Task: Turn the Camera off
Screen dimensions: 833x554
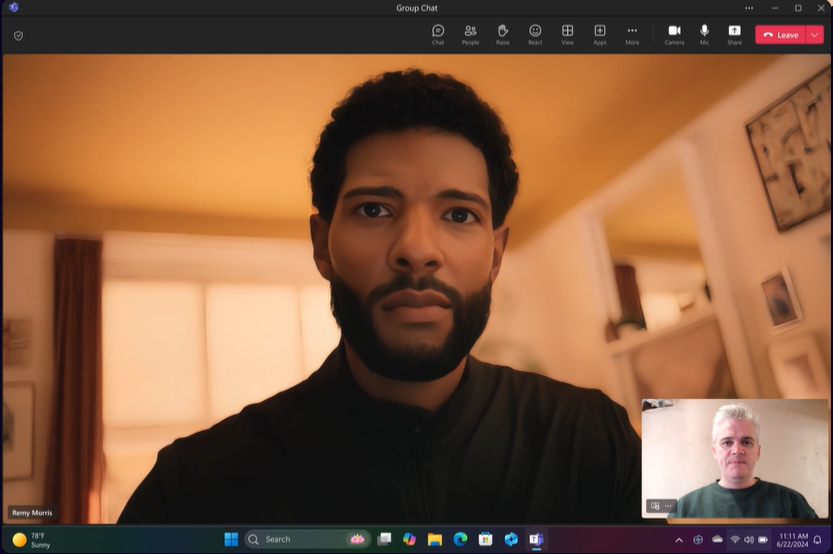Action: point(674,35)
